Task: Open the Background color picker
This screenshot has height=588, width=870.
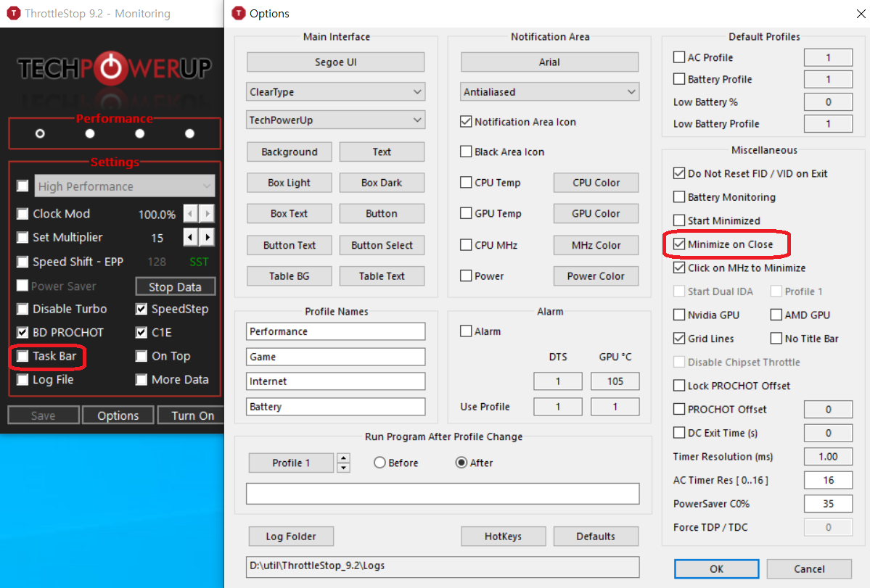Action: pyautogui.click(x=289, y=152)
